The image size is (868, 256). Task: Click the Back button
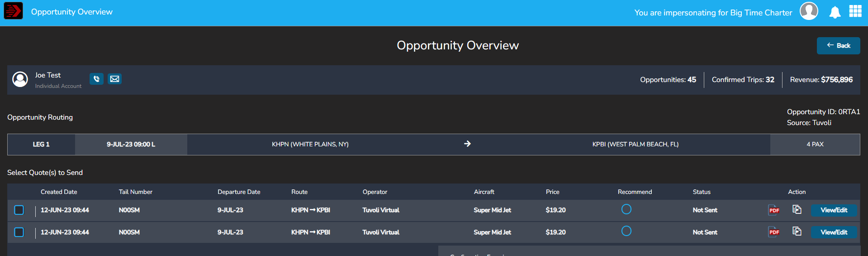[838, 46]
